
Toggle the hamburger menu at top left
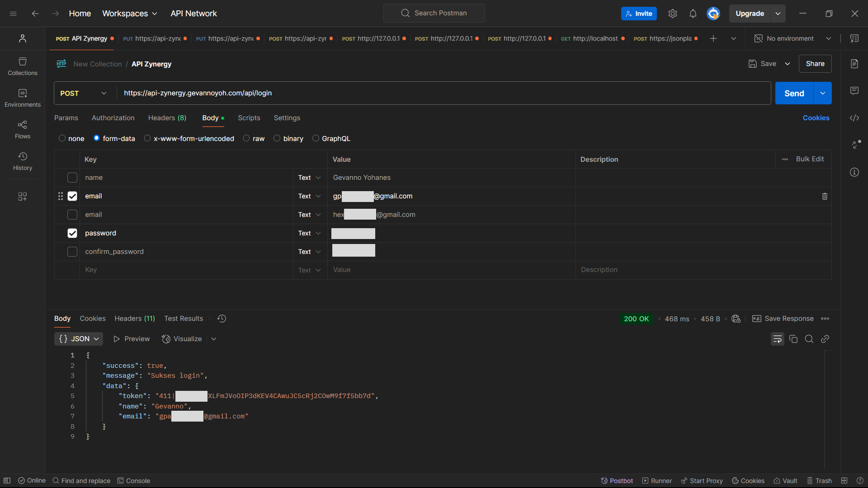(x=13, y=14)
